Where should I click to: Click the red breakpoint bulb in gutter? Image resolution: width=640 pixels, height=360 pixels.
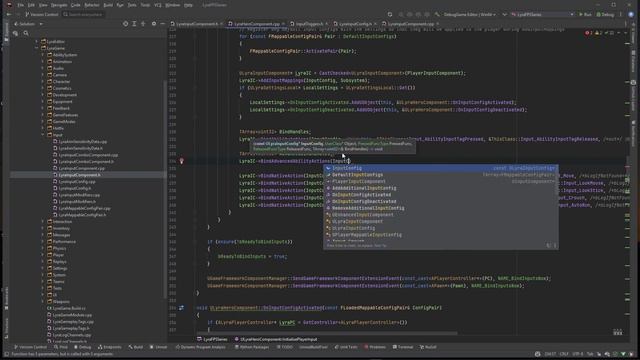click(182, 161)
